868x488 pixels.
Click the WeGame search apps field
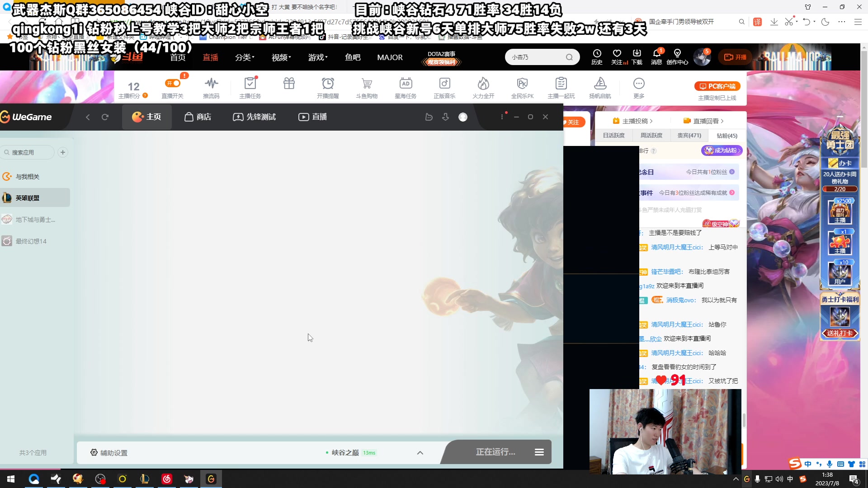click(28, 152)
